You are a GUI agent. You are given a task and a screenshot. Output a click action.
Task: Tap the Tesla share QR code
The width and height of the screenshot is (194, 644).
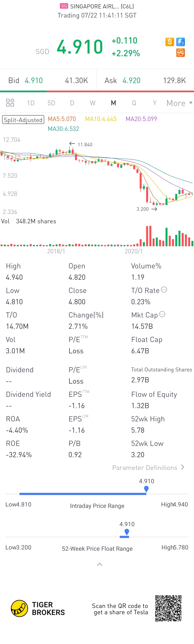tap(168, 608)
